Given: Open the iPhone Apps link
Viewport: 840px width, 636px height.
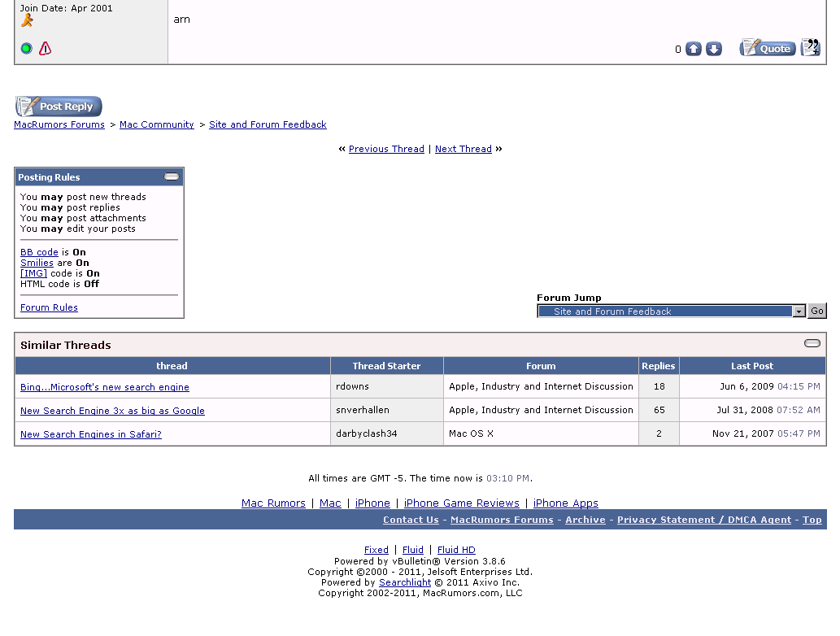Looking at the screenshot, I should pos(566,503).
